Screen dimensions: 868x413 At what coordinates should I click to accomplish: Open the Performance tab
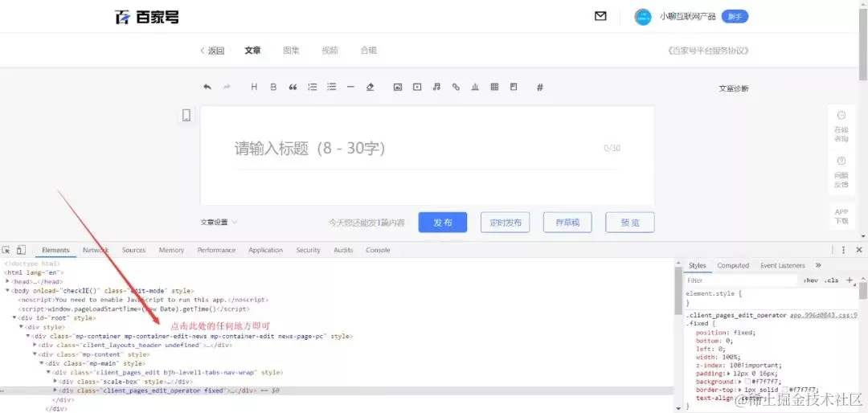[x=216, y=250]
